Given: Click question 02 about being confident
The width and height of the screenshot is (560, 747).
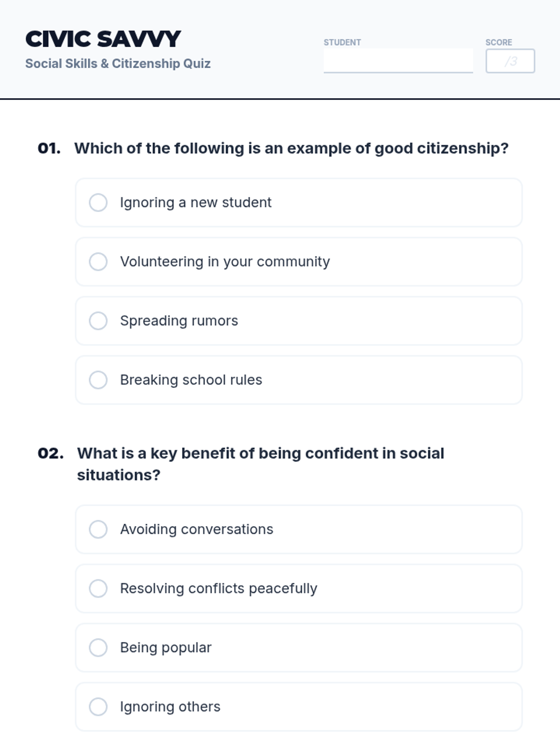Looking at the screenshot, I should [260, 464].
